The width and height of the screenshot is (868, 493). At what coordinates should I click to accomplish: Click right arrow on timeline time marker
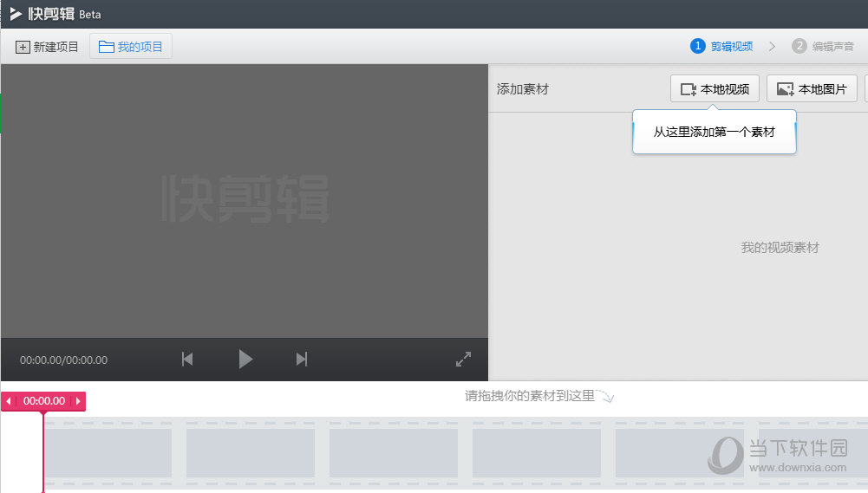point(78,400)
